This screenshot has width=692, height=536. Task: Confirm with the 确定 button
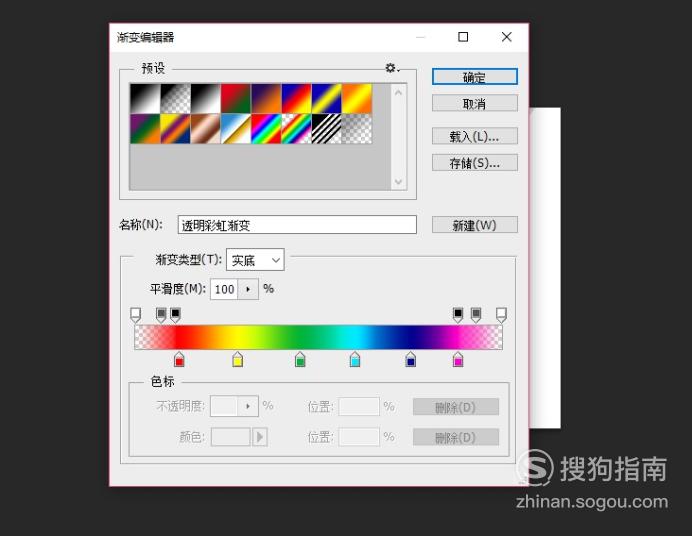(475, 77)
